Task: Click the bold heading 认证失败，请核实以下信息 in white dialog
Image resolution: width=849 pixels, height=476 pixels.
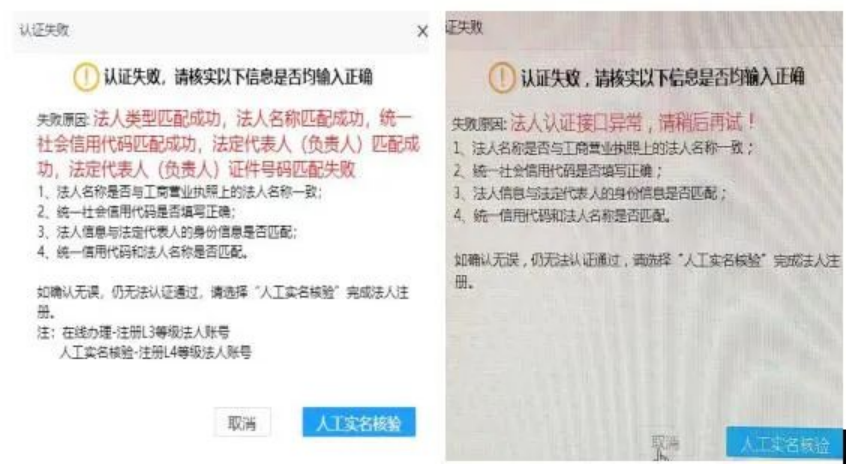Action: tap(238, 77)
